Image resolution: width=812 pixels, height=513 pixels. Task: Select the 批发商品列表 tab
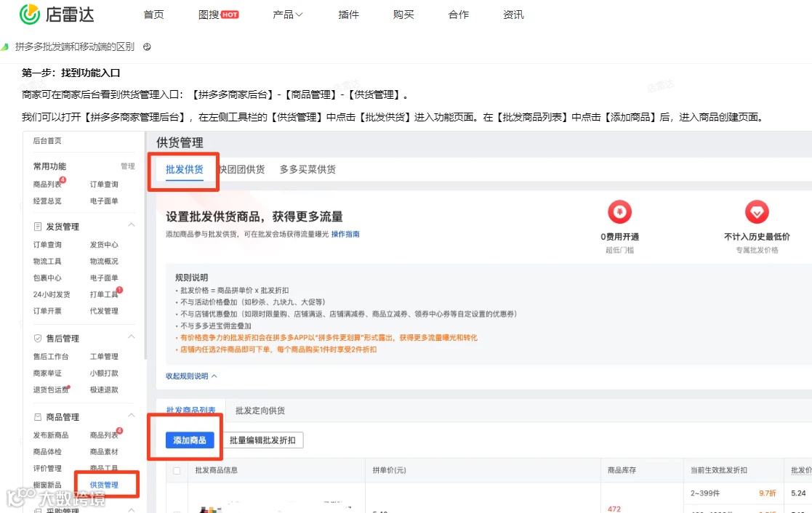pos(190,410)
